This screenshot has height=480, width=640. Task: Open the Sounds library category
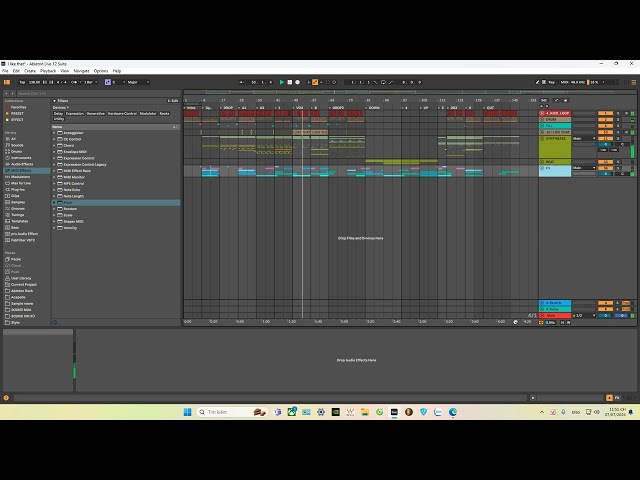coord(17,145)
